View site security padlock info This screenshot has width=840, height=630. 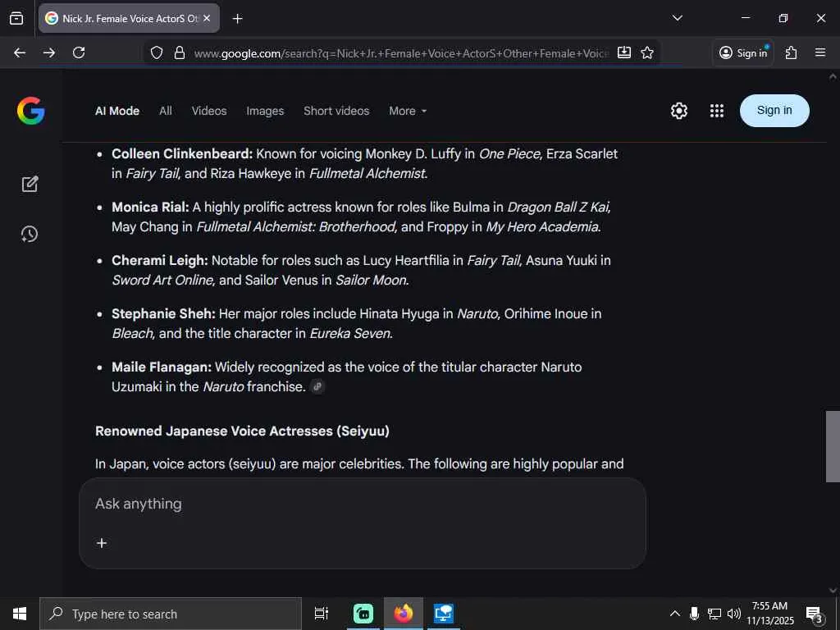click(x=180, y=52)
